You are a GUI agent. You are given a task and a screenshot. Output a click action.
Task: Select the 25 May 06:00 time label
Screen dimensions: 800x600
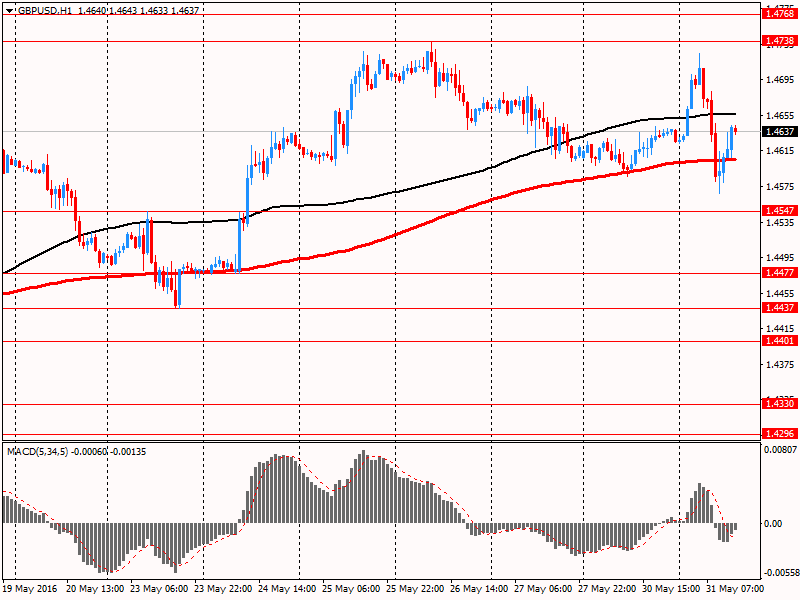[351, 588]
